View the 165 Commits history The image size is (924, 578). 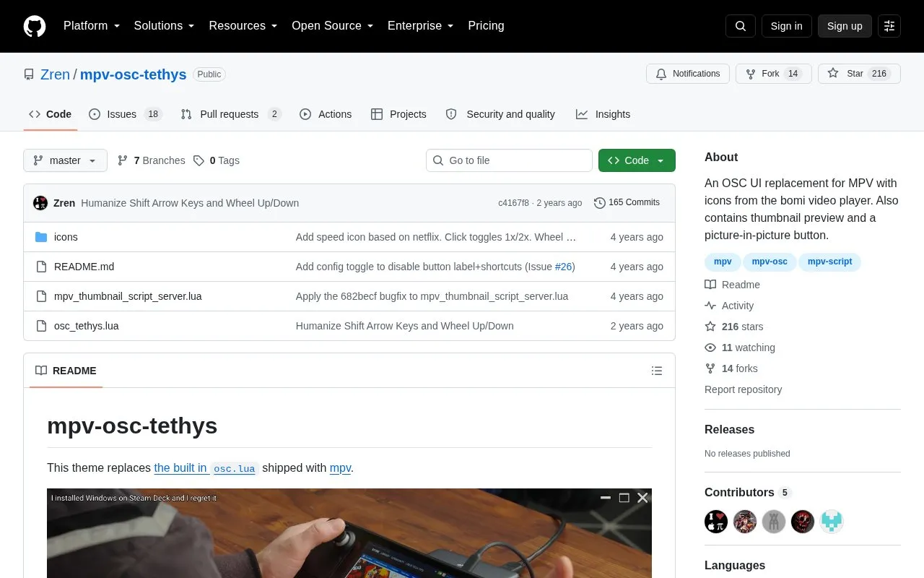click(x=627, y=203)
